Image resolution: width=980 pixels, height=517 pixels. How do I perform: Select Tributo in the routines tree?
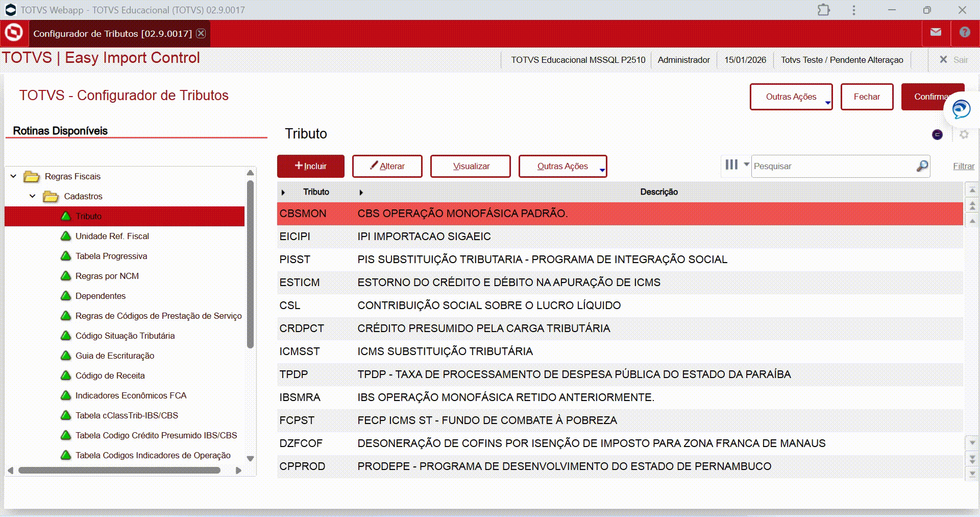point(125,216)
